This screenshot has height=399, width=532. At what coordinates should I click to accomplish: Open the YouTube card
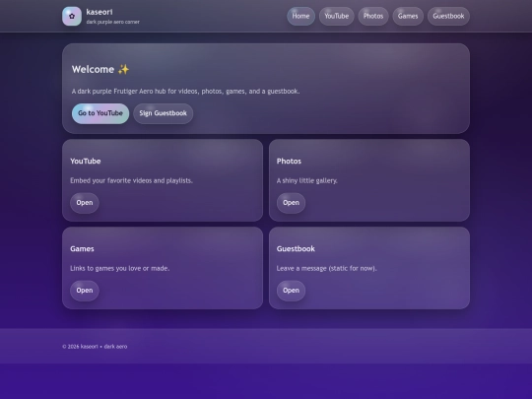click(85, 203)
